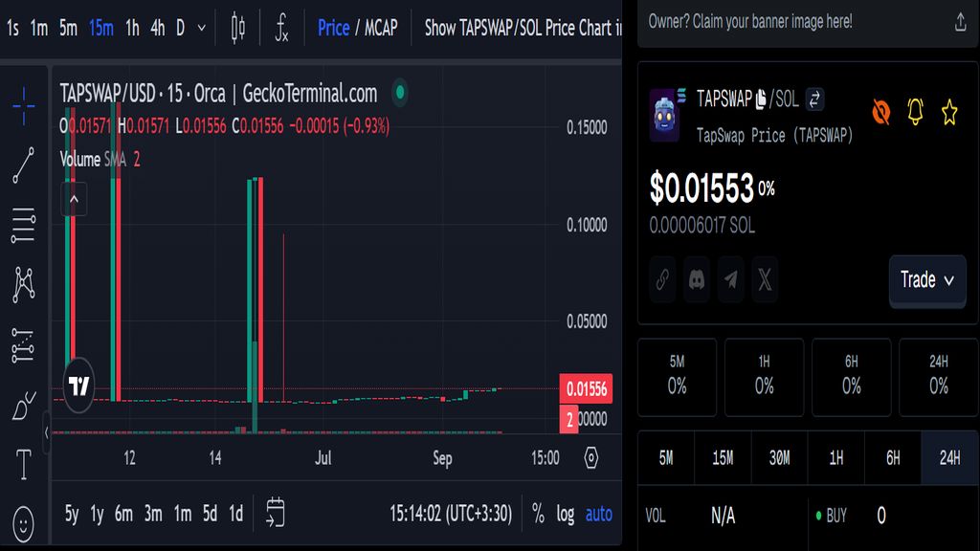Select the Text annotation tool
The image size is (980, 551).
[x=24, y=464]
